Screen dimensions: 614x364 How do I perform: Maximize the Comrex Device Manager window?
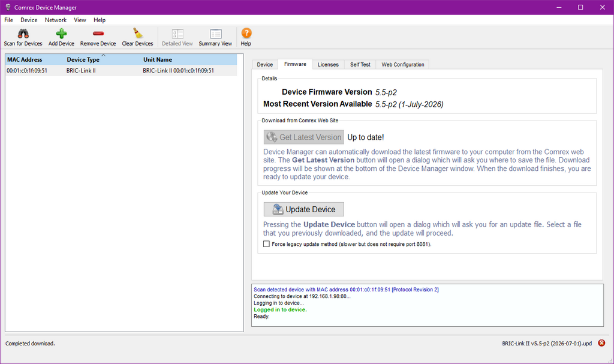(x=580, y=7)
